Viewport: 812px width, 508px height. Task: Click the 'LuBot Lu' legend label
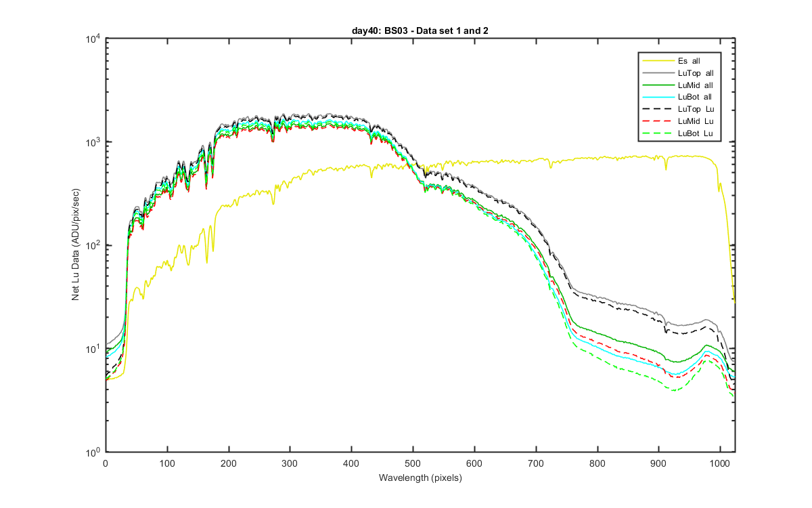(695, 133)
